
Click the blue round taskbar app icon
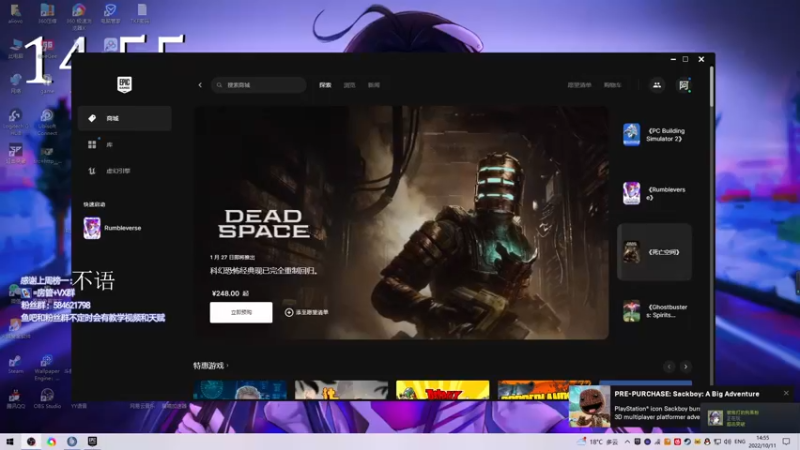click(71, 441)
